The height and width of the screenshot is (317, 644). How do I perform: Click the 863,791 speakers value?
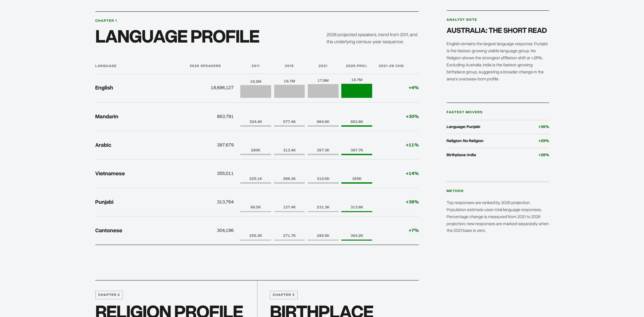225,117
